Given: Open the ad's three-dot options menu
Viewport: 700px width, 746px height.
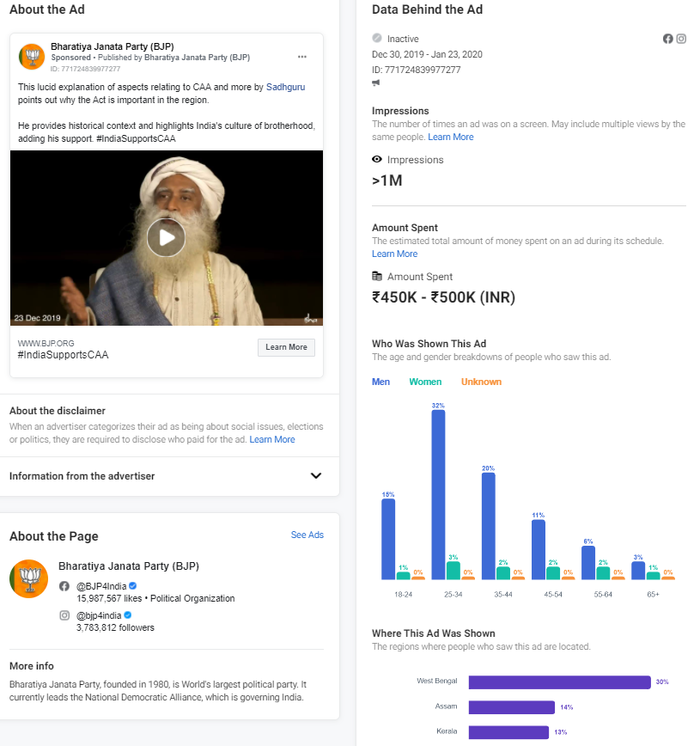Looking at the screenshot, I should tap(302, 57).
